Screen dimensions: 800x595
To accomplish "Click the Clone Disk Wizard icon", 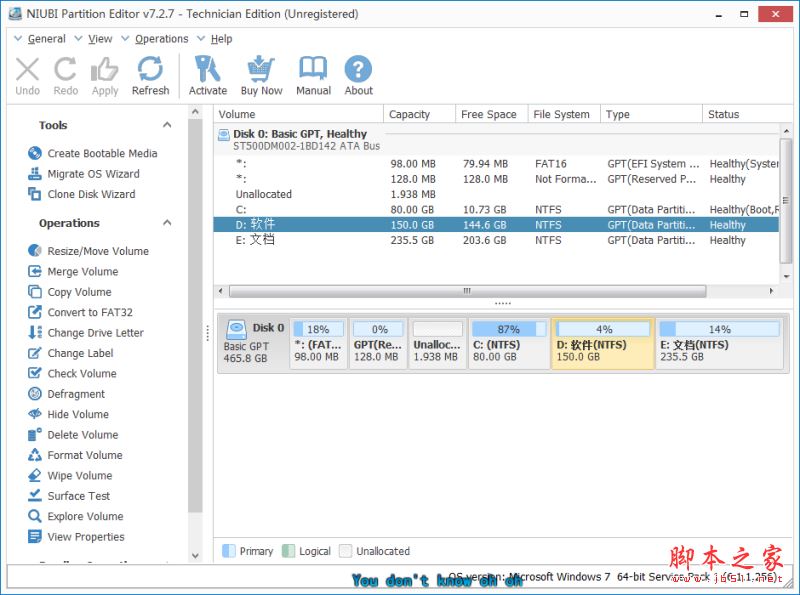I will pos(35,194).
